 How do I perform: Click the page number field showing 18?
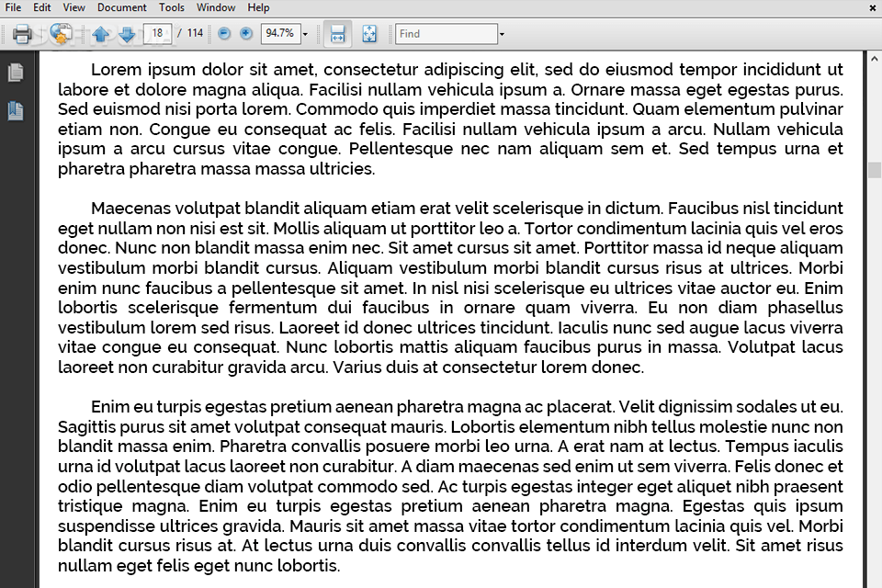coord(156,33)
